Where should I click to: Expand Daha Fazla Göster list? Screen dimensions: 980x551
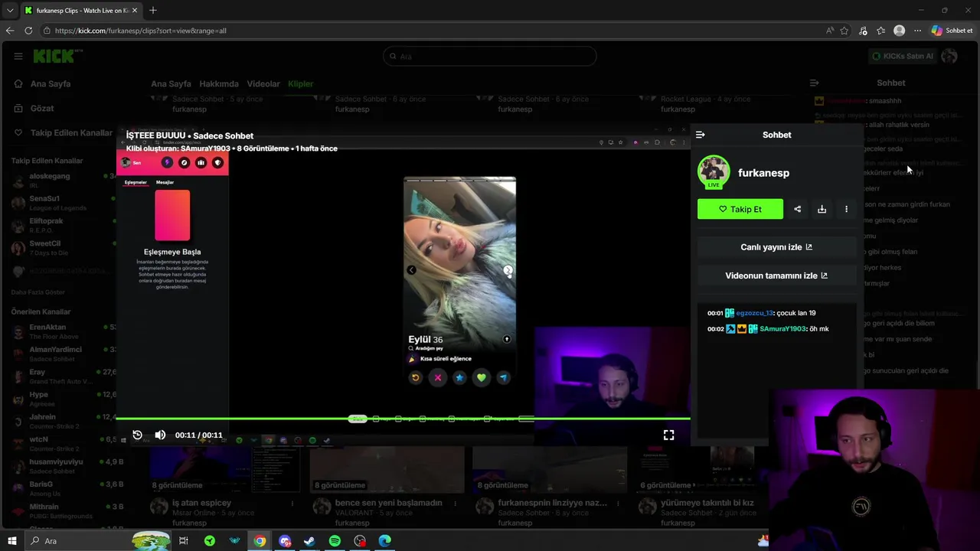(38, 292)
